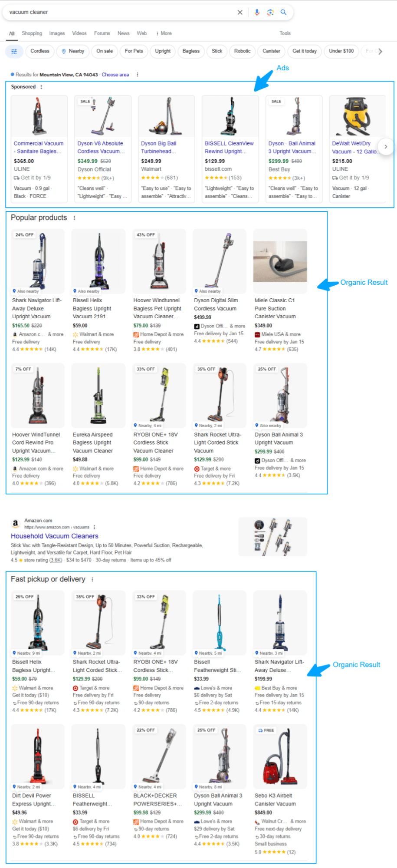This screenshot has width=397, height=868.
Task: Click the magnifying glass search icon
Action: [283, 12]
